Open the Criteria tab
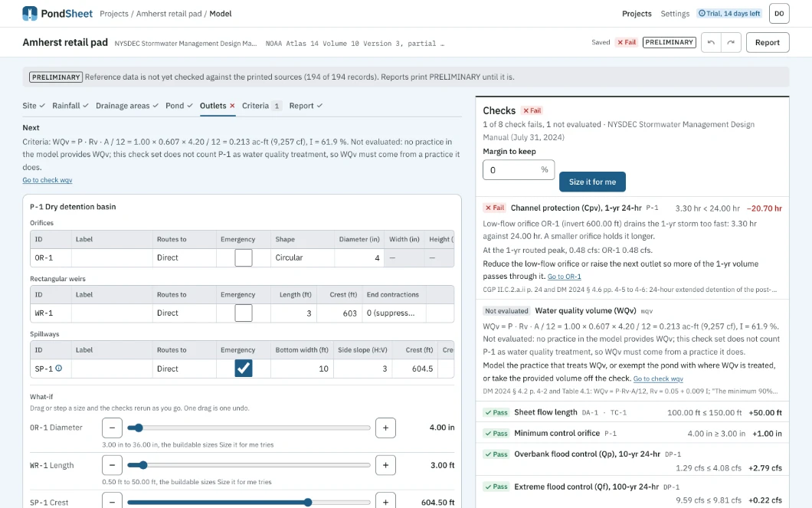Viewport: 812px width, 508px height. (261, 106)
